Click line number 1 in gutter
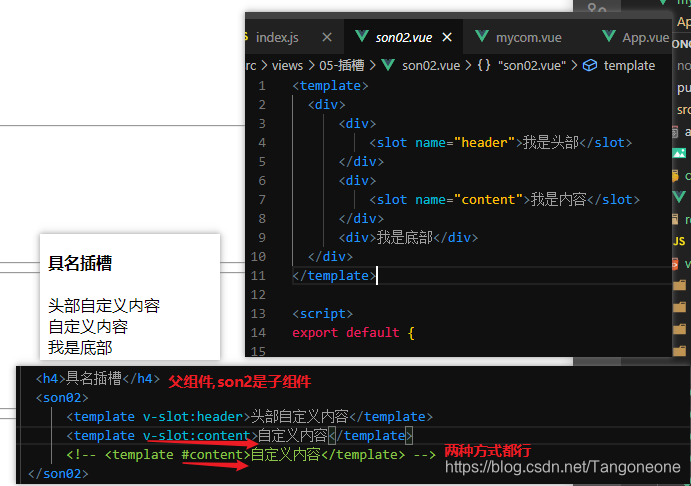 [262, 85]
